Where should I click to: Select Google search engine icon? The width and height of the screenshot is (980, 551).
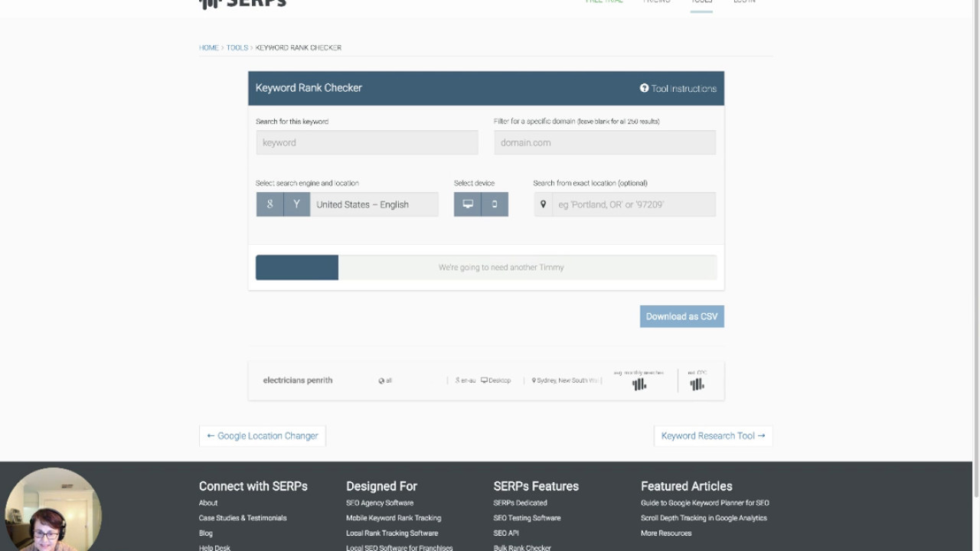click(269, 204)
